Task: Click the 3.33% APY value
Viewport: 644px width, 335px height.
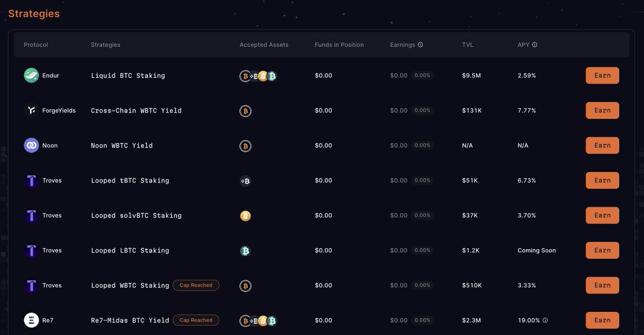Action: coord(526,286)
